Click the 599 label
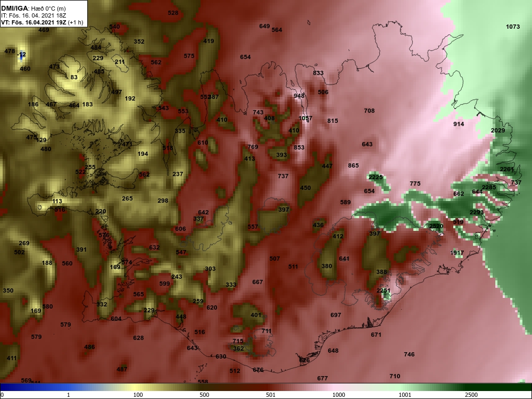The image size is (532, 399). point(164,284)
